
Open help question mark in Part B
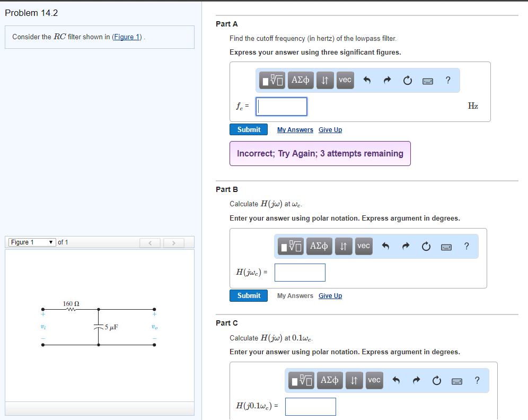coord(467,246)
